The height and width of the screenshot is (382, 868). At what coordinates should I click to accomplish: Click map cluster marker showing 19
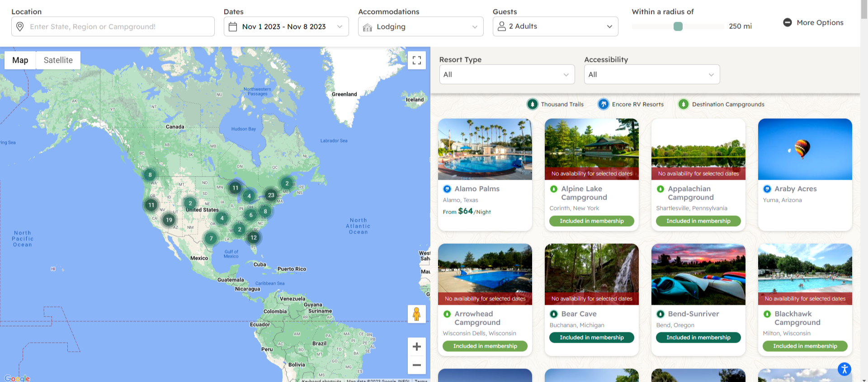169,220
